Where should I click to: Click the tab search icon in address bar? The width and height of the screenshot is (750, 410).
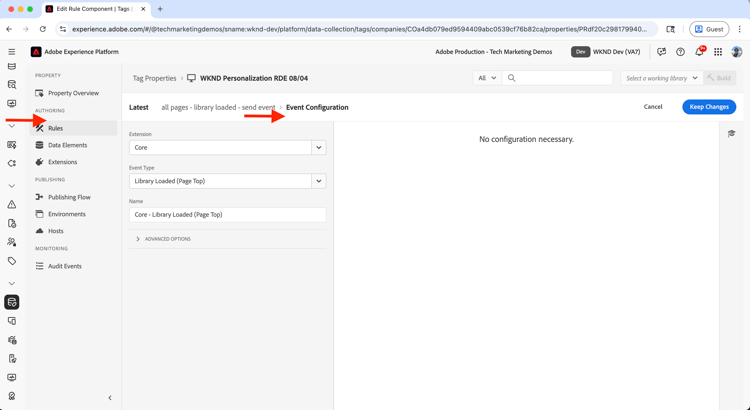[x=671, y=29]
